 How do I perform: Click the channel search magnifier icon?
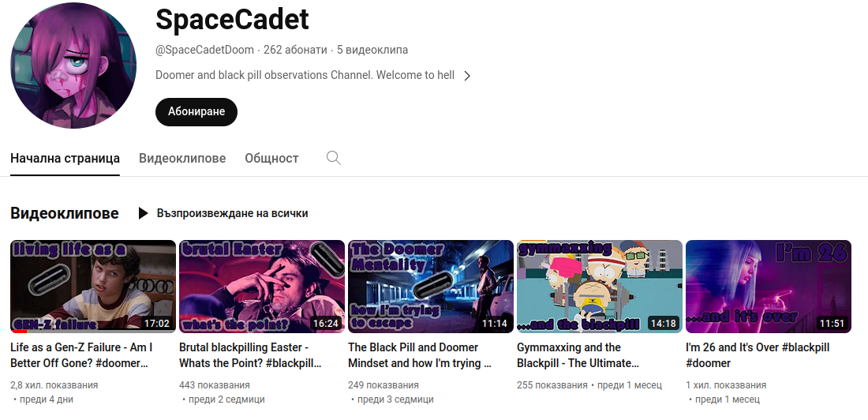click(x=333, y=158)
